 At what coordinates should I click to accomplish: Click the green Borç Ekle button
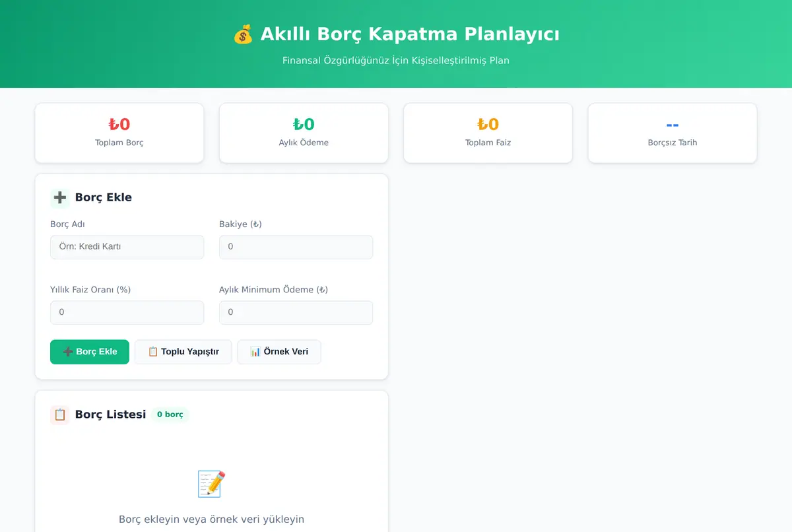[90, 352]
